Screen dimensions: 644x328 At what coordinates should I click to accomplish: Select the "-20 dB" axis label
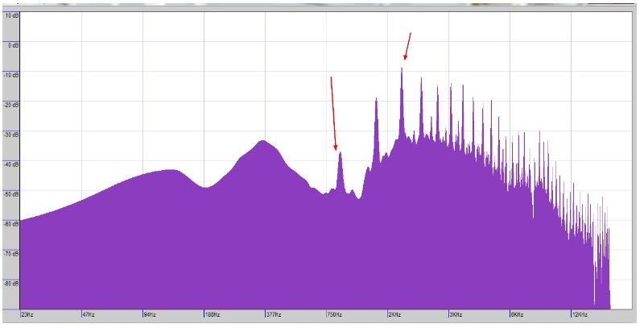click(12, 106)
